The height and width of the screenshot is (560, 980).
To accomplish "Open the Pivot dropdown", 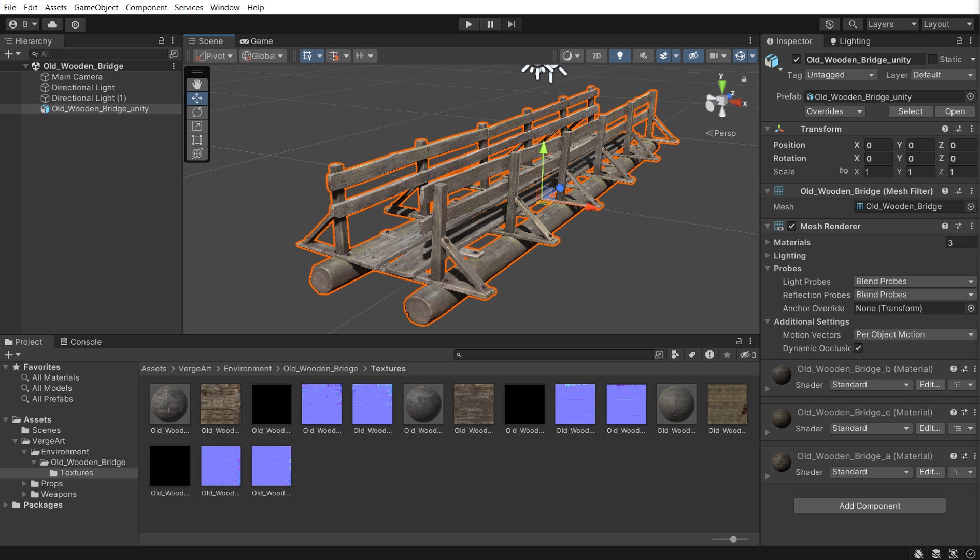I will point(215,55).
